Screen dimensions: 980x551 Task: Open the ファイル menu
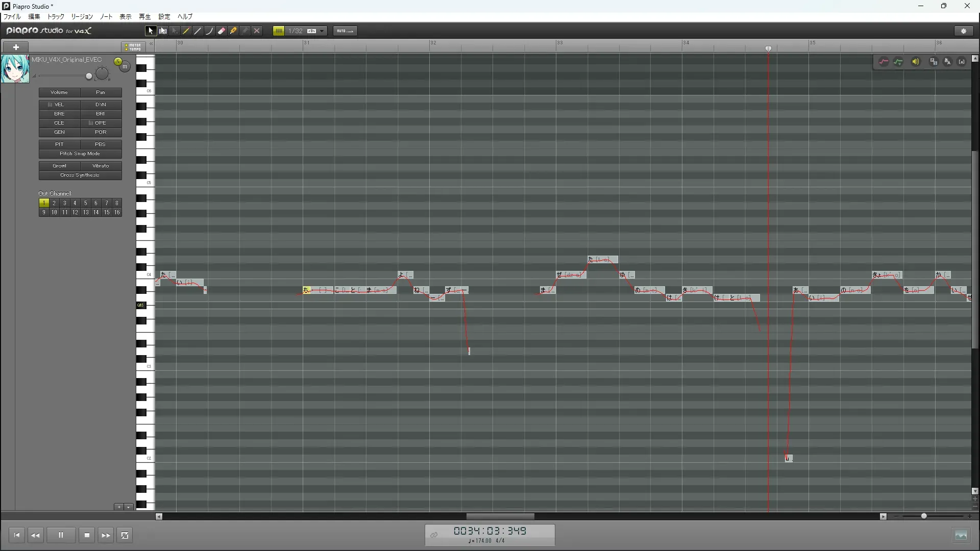12,17
